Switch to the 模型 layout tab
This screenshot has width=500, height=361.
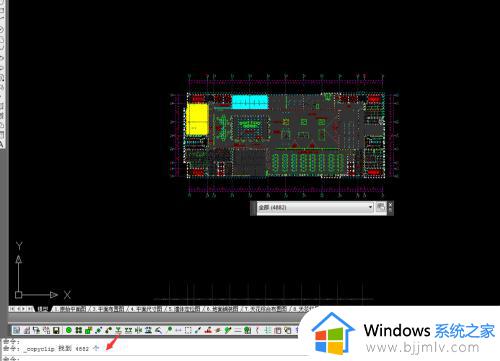43,309
